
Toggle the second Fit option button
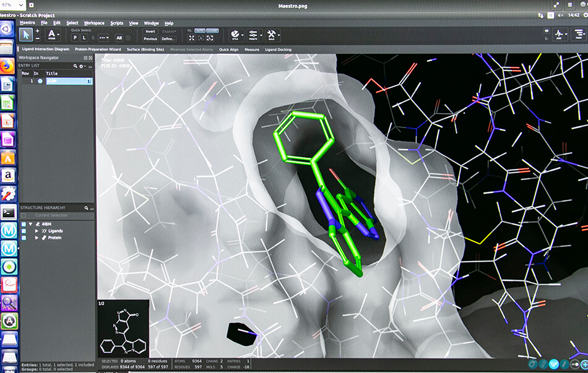point(212,31)
